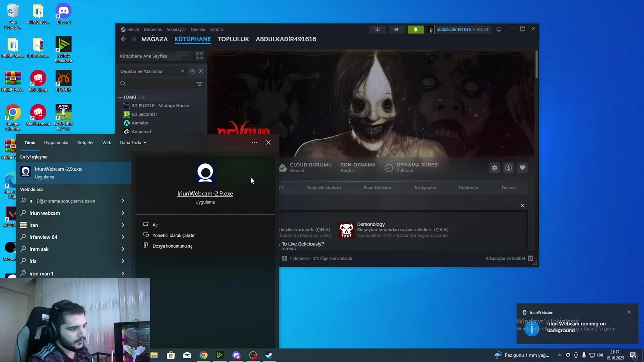Expand irfanview 64 suggestion arrow
The width and height of the screenshot is (644, 362).
click(123, 237)
